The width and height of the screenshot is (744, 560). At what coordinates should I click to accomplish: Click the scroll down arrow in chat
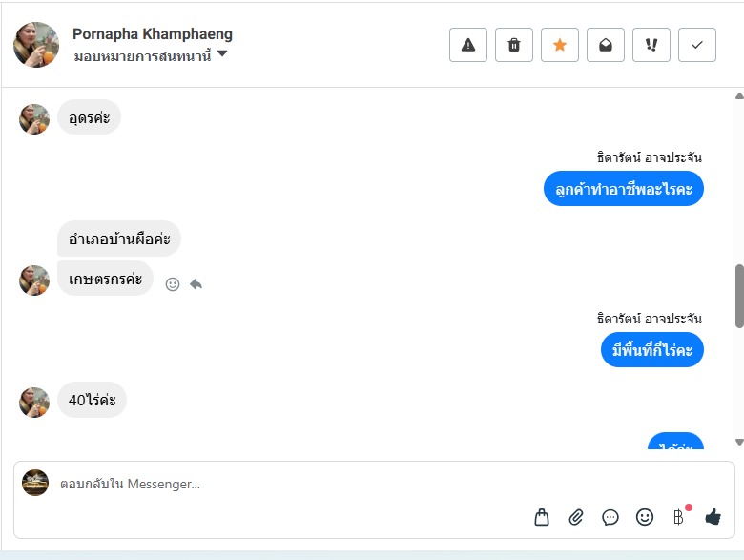pos(739,442)
